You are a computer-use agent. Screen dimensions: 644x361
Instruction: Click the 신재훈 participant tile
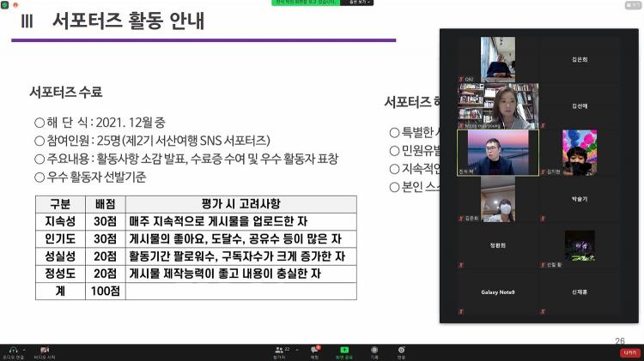(580, 292)
